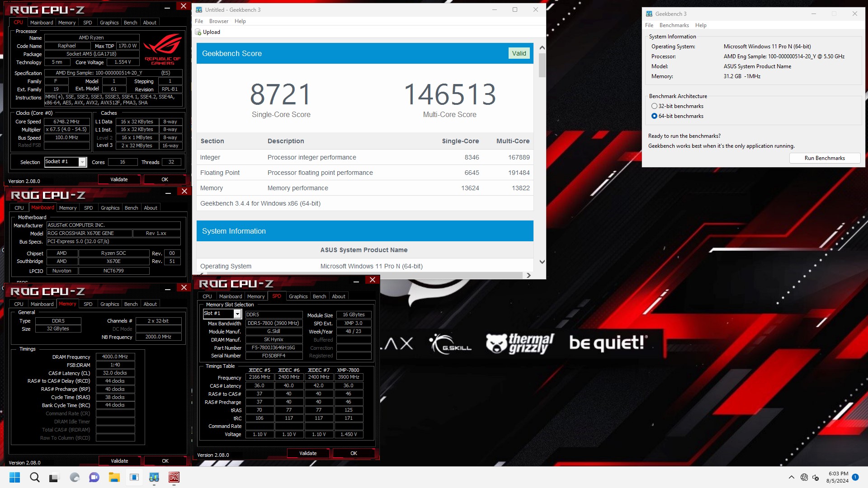Open the volume tray icon
Screen dimensions: 868x488
pyautogui.click(x=816, y=477)
